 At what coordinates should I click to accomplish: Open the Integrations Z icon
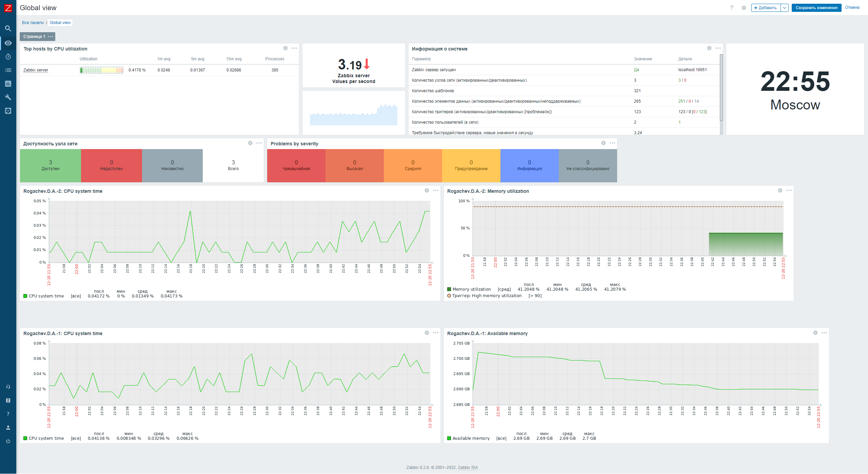point(8,400)
